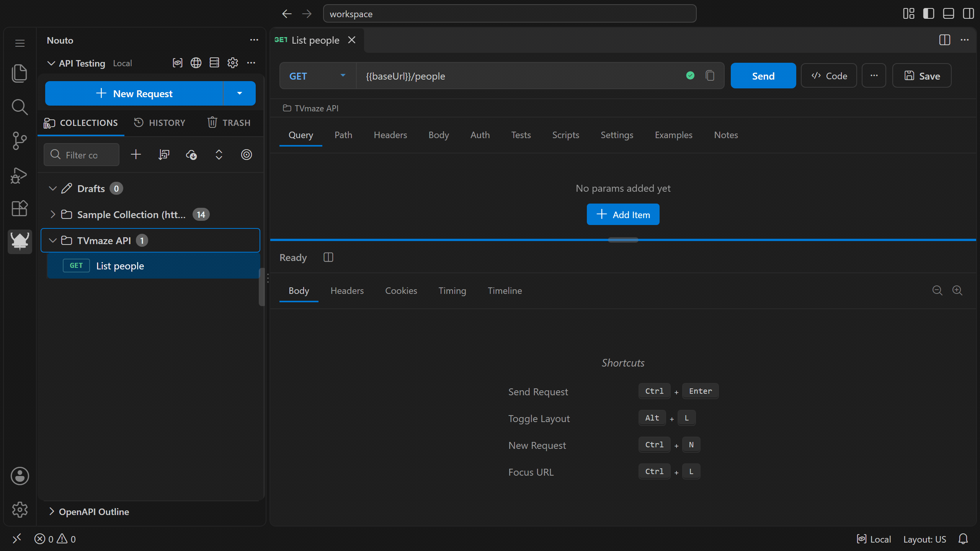The width and height of the screenshot is (980, 551).
Task: Open Run and Debug view
Action: point(20,176)
